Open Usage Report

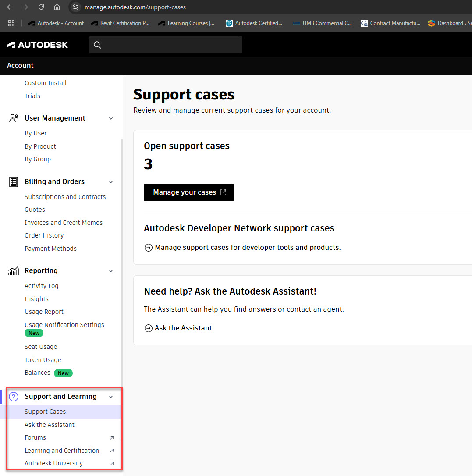tap(44, 312)
